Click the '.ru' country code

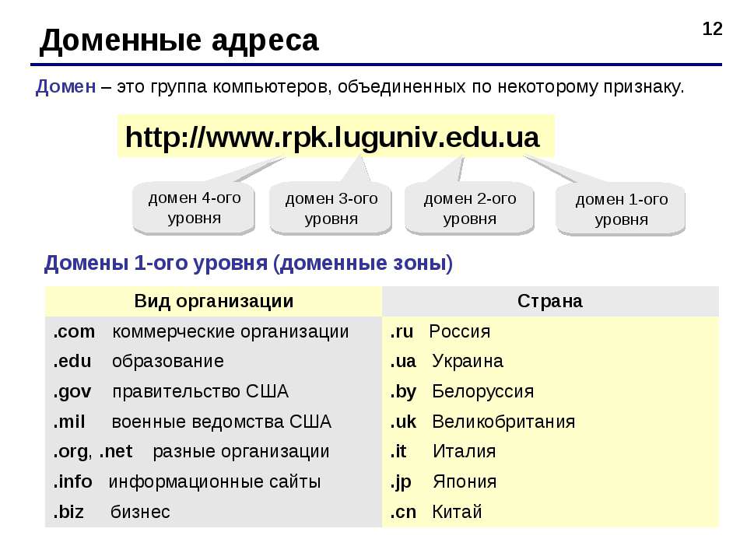coord(402,331)
